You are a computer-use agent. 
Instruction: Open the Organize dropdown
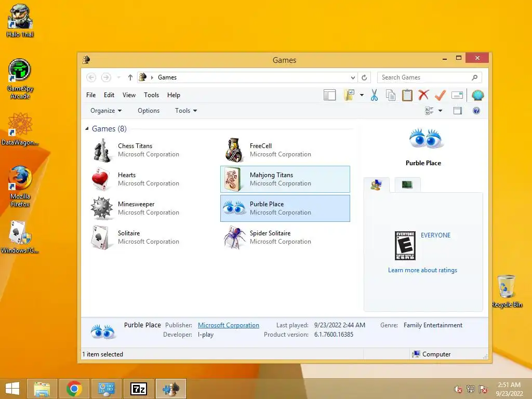(x=106, y=111)
